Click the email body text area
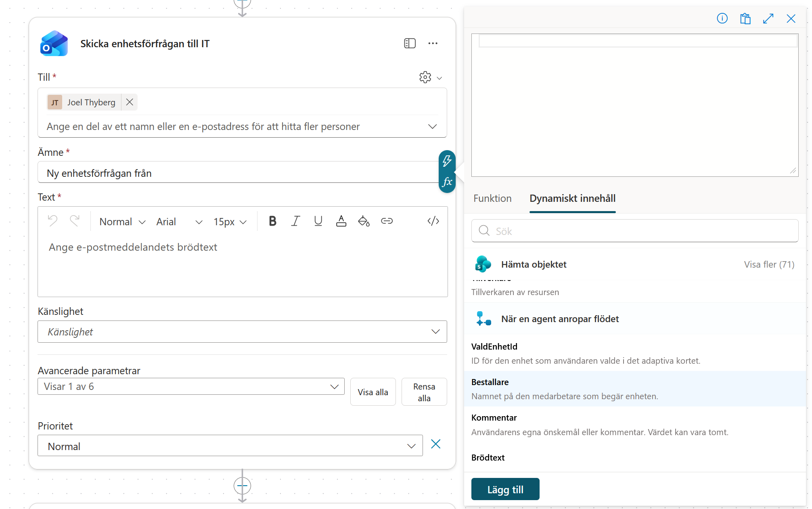Image resolution: width=812 pixels, height=509 pixels. pos(243,266)
